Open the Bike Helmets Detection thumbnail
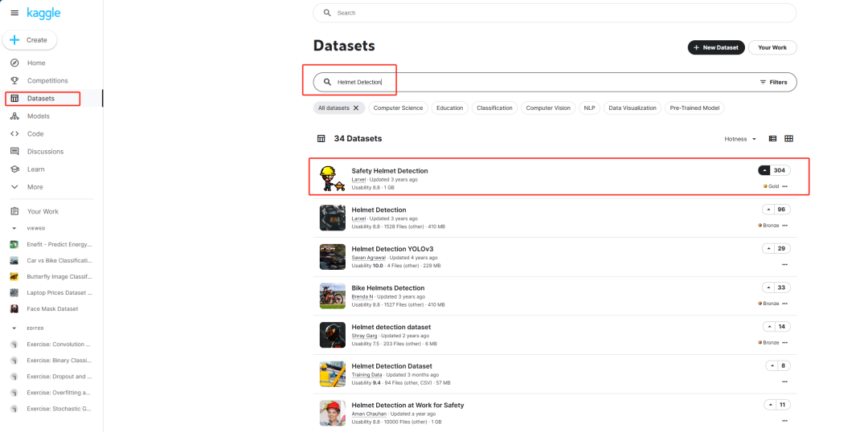Screen dimensions: 868x432 click(333, 295)
